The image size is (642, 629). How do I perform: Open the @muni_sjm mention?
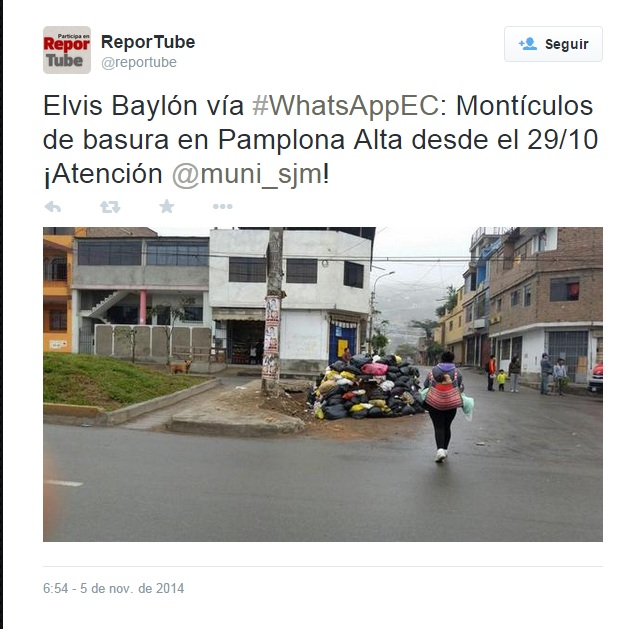click(247, 174)
